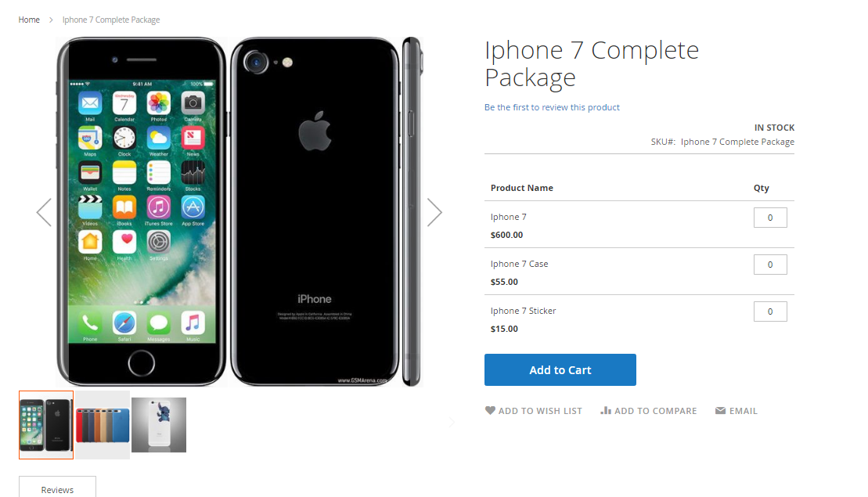Open the Reviews tab
This screenshot has height=497, width=868.
click(x=58, y=487)
